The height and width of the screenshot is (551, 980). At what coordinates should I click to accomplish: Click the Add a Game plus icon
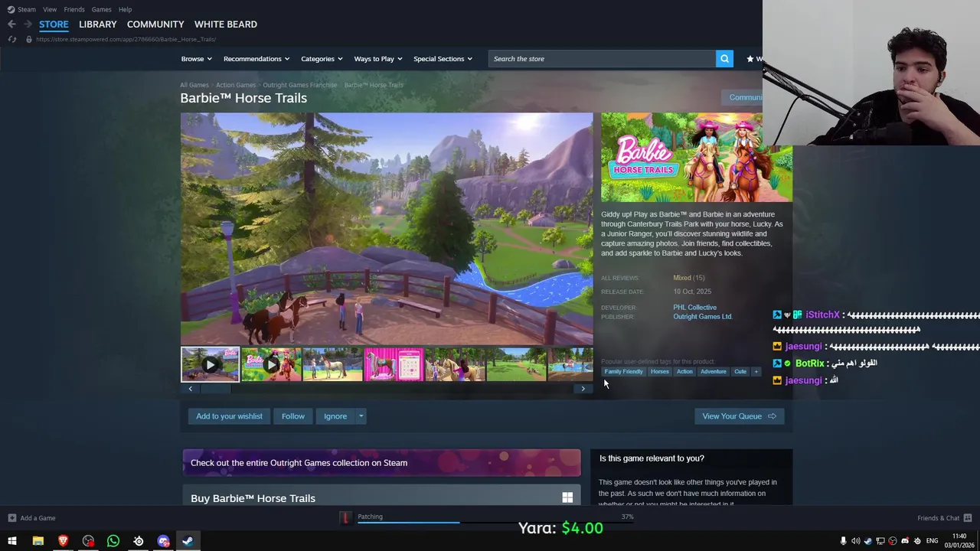click(11, 518)
